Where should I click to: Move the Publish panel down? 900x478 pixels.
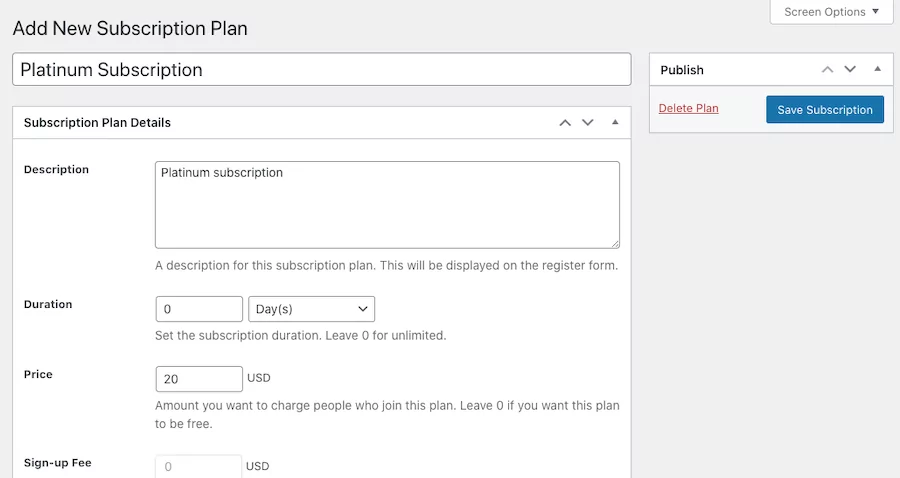tap(850, 70)
